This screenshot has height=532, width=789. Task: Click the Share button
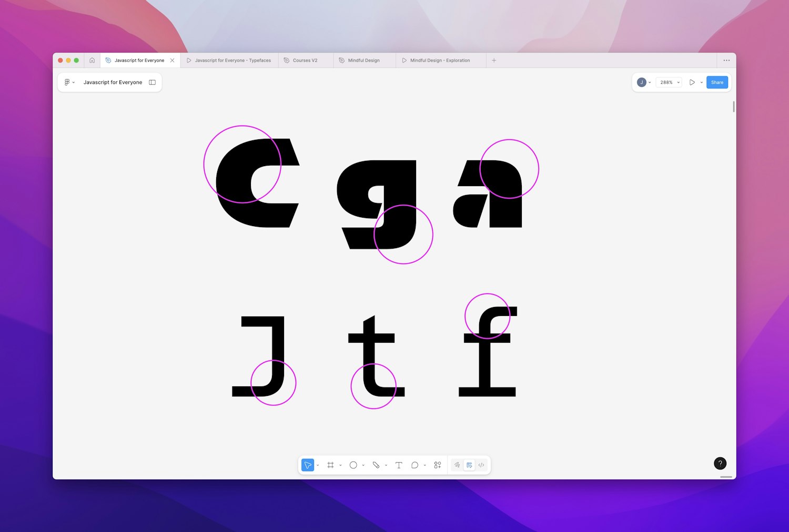point(716,82)
